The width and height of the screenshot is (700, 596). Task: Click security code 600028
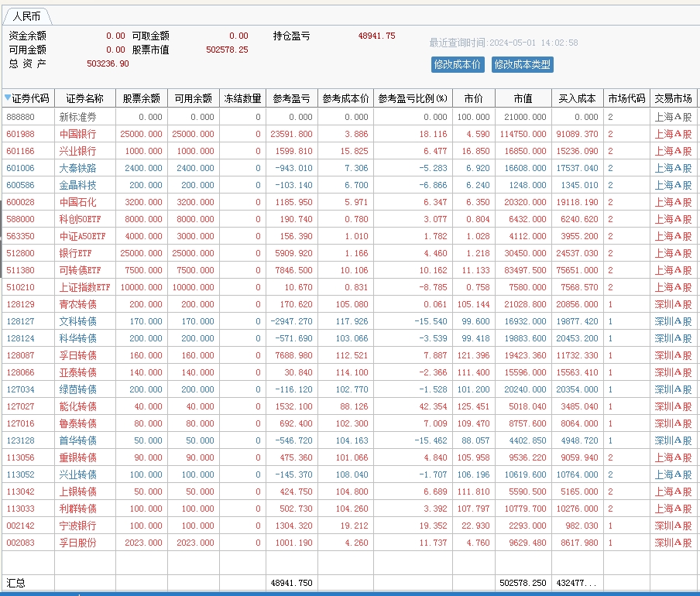click(x=21, y=202)
